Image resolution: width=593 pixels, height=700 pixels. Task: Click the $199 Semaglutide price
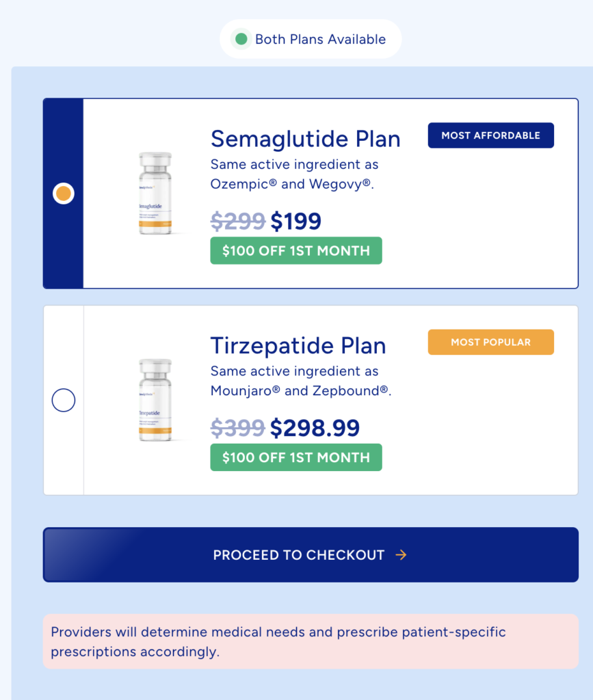(x=295, y=221)
